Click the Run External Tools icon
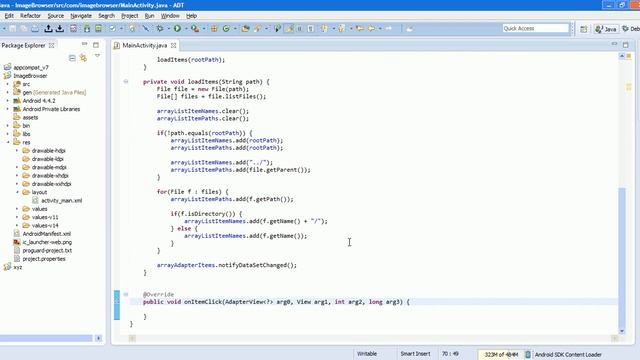Viewport: 640px width, 360px height. pyautogui.click(x=195, y=29)
